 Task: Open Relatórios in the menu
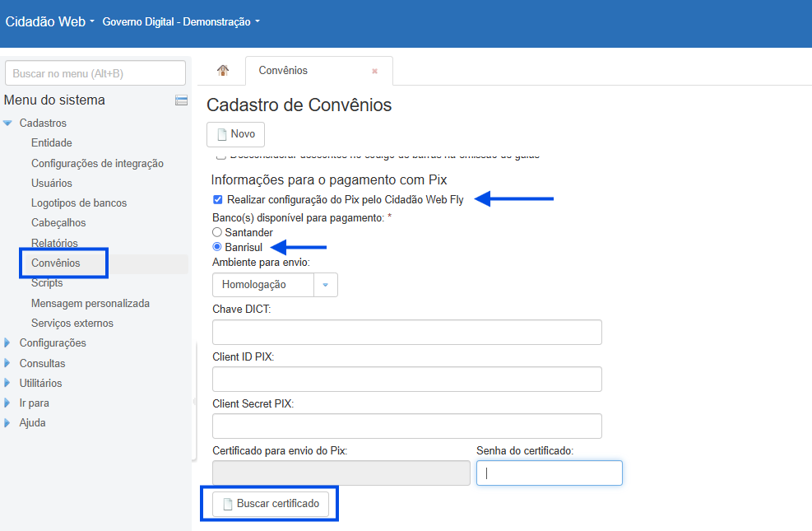[x=54, y=243]
